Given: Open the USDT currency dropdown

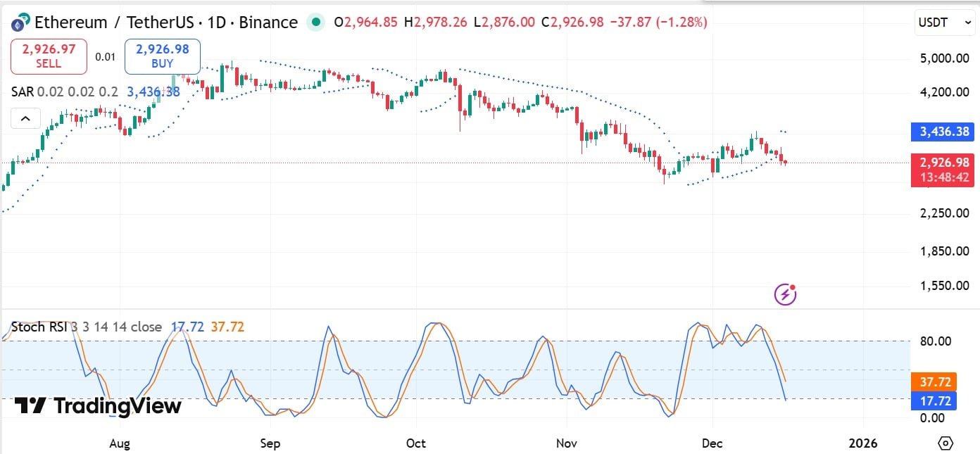Looking at the screenshot, I should pos(945,23).
